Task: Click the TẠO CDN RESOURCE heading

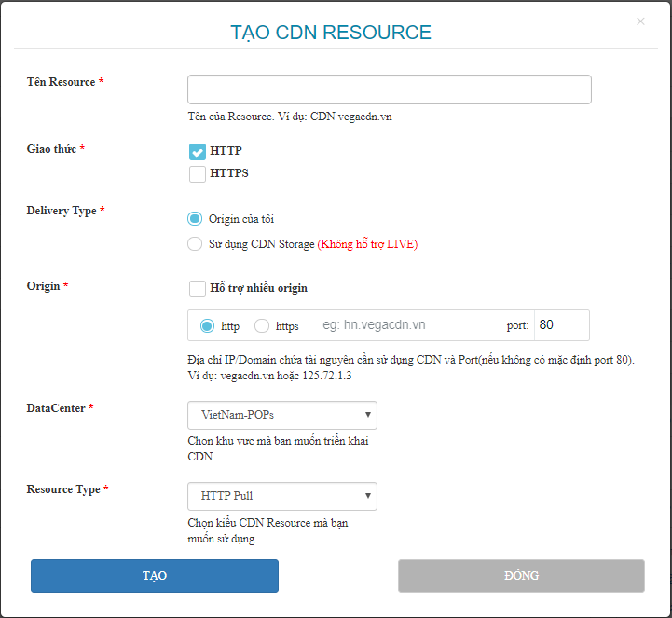Action: (x=331, y=33)
